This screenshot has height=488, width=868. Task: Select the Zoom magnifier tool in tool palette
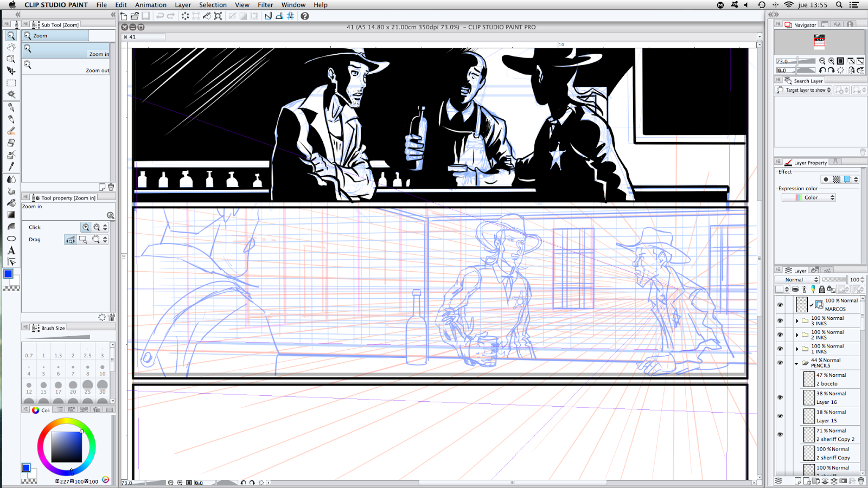pos(11,35)
